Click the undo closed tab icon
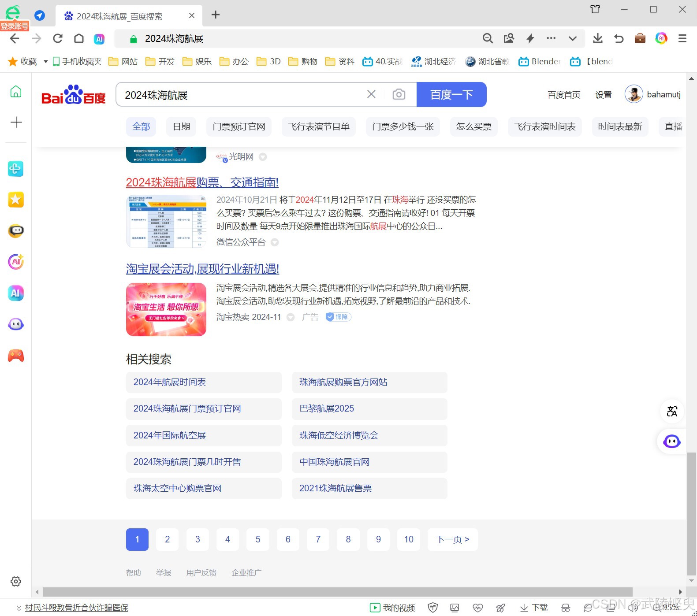Viewport: 697px width, 616px height. tap(619, 39)
